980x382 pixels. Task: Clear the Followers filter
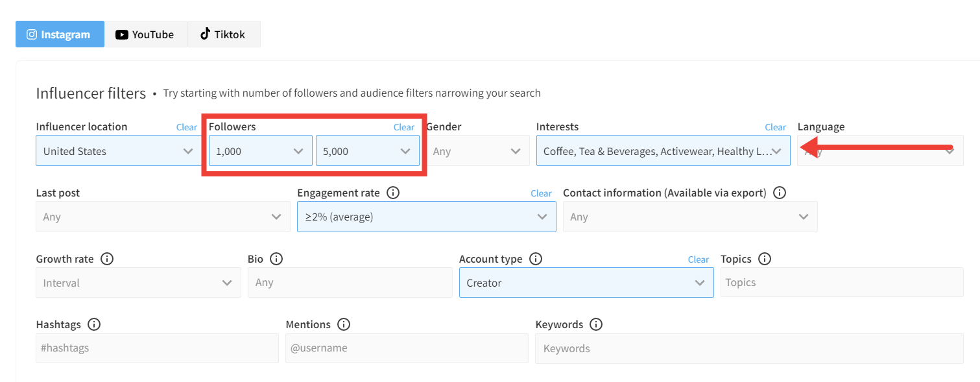point(404,127)
